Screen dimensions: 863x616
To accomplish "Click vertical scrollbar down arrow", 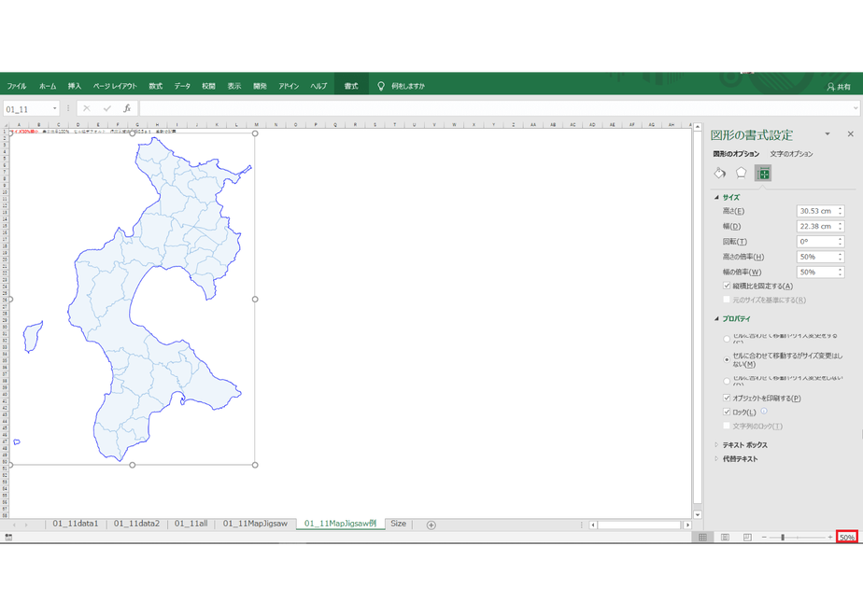I will pos(698,515).
